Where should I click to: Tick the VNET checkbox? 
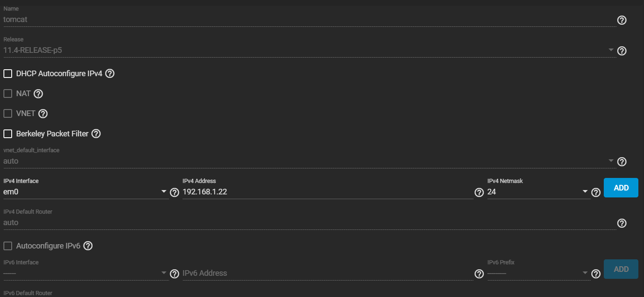click(x=8, y=114)
